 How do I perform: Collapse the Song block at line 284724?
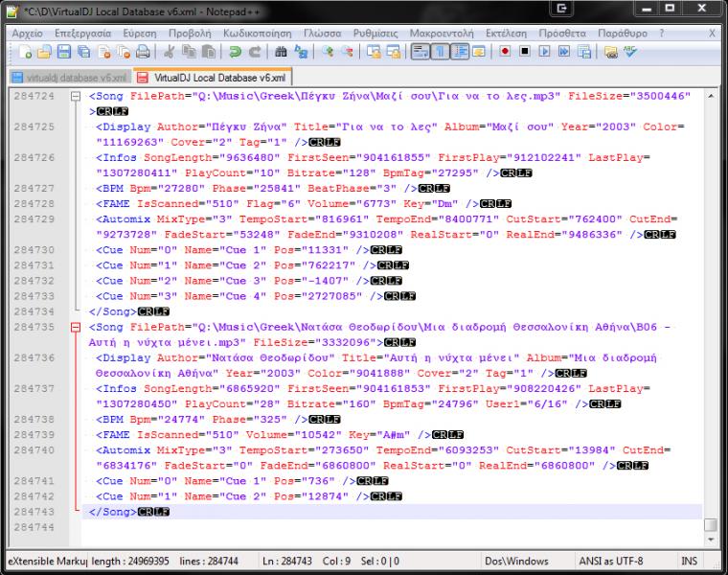(76, 96)
